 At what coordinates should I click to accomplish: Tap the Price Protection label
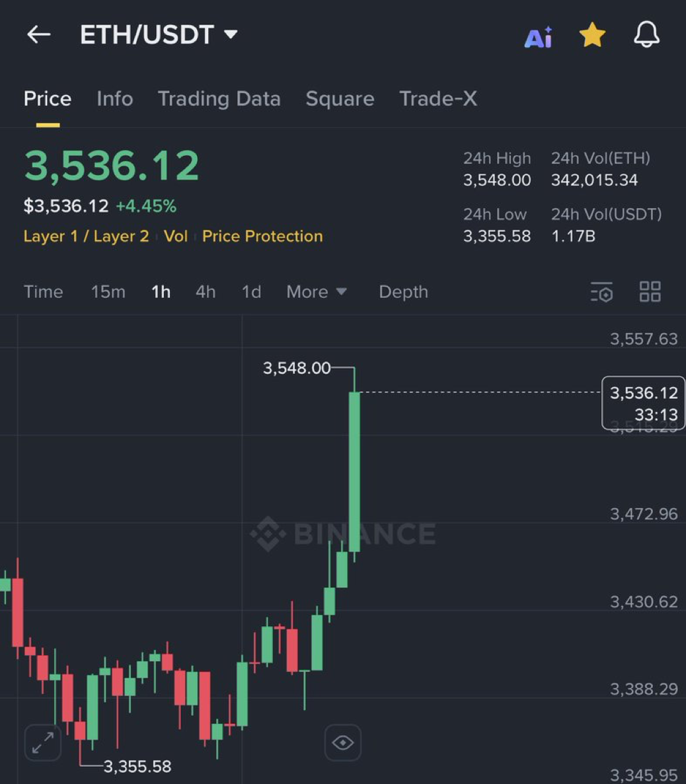(x=262, y=236)
